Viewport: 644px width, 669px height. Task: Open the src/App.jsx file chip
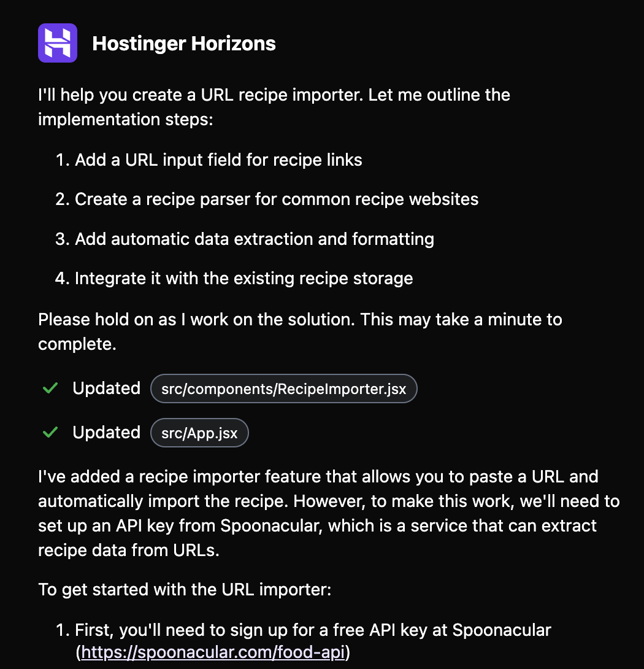199,433
